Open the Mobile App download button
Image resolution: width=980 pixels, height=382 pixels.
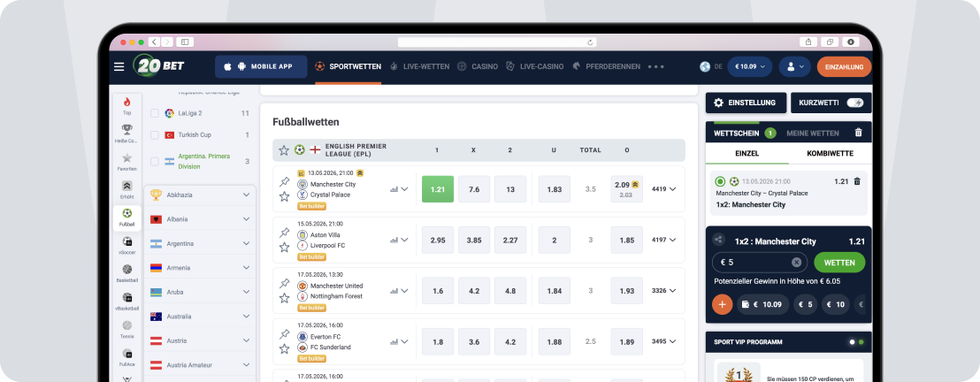(261, 66)
